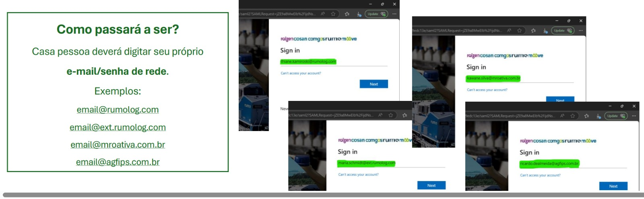This screenshot has width=644, height=199.
Task: Click the "Exemplos:" label
Action: tap(118, 91)
